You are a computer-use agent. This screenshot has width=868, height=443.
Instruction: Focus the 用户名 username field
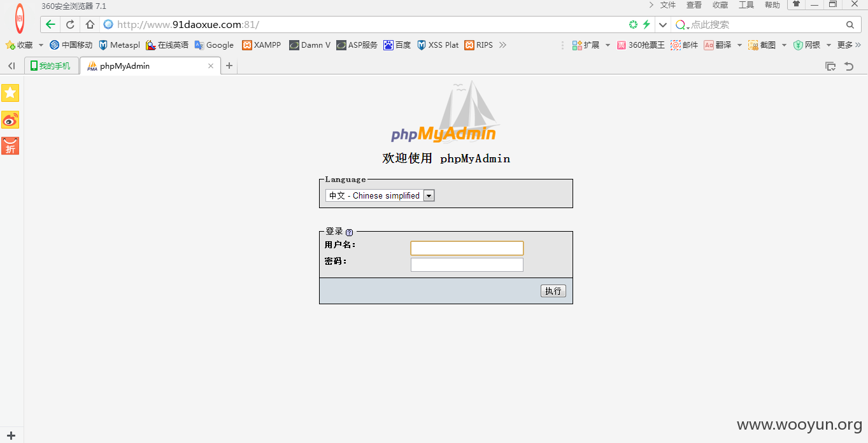click(467, 248)
